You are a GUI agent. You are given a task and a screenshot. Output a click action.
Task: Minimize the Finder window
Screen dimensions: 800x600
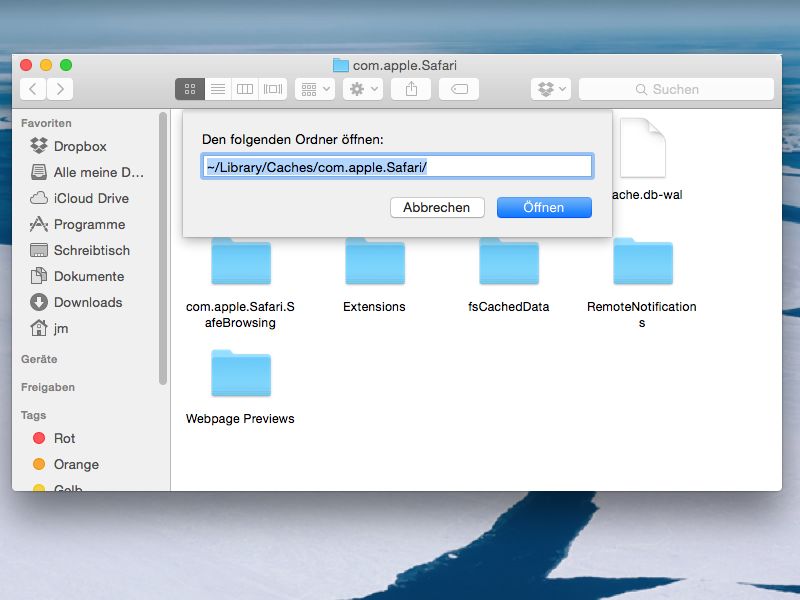coord(46,65)
